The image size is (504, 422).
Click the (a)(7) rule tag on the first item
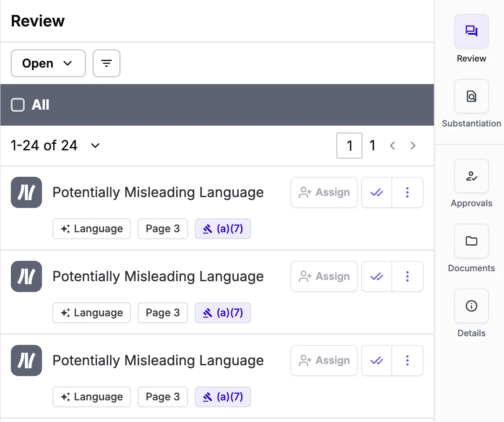click(x=223, y=229)
